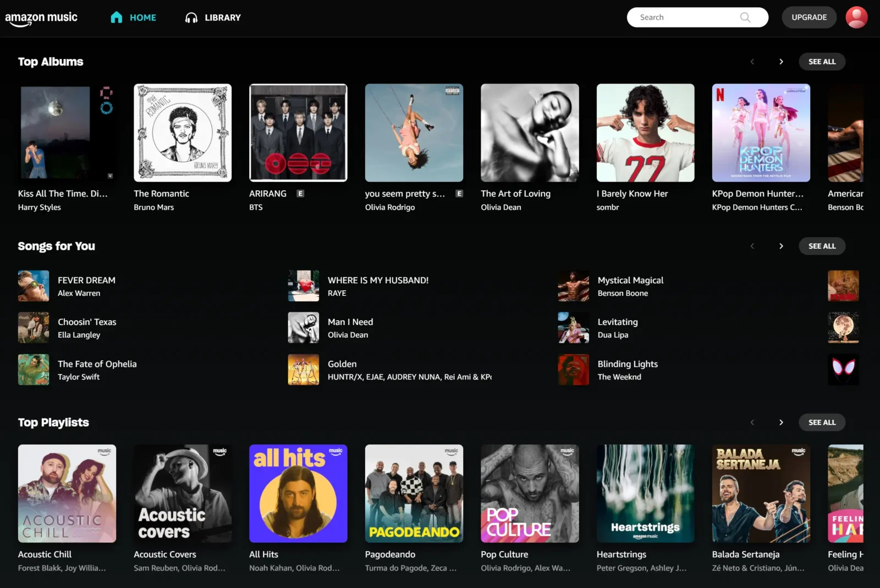Open the All Hits playlist cover
This screenshot has height=588, width=880.
(298, 493)
